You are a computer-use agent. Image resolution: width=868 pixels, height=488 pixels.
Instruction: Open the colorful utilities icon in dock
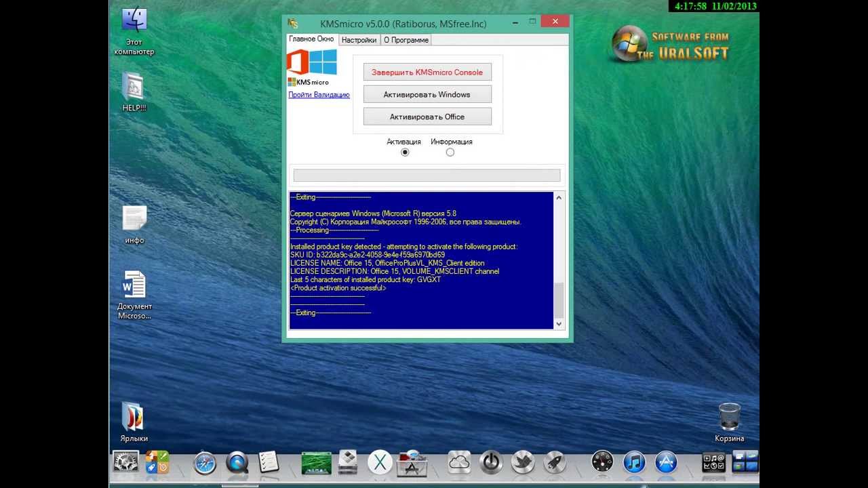[157, 462]
